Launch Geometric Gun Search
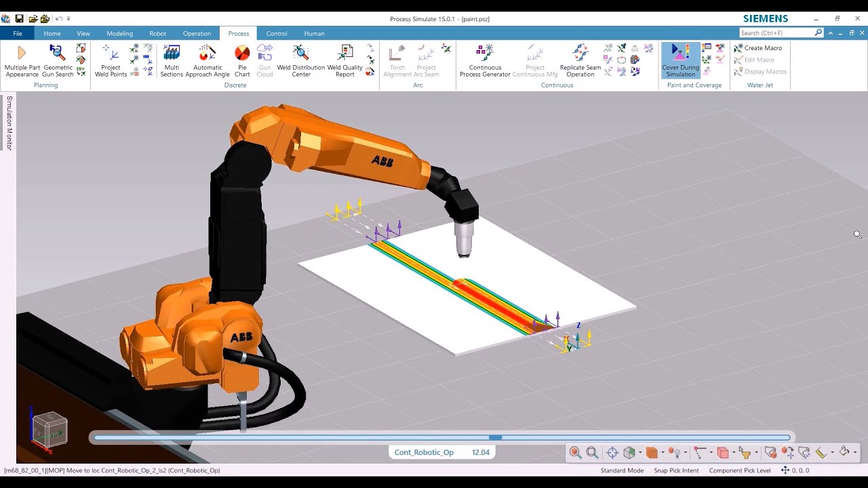This screenshot has width=868, height=488. pos(58,61)
